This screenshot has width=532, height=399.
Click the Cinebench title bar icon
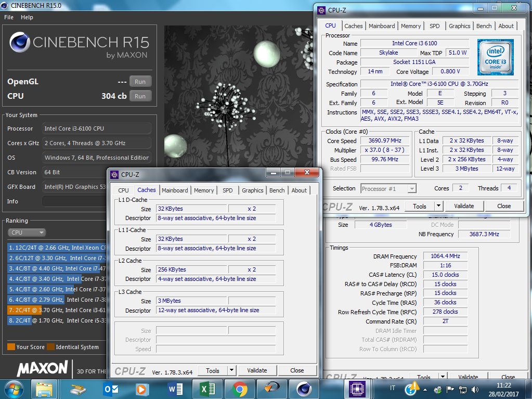(5, 5)
